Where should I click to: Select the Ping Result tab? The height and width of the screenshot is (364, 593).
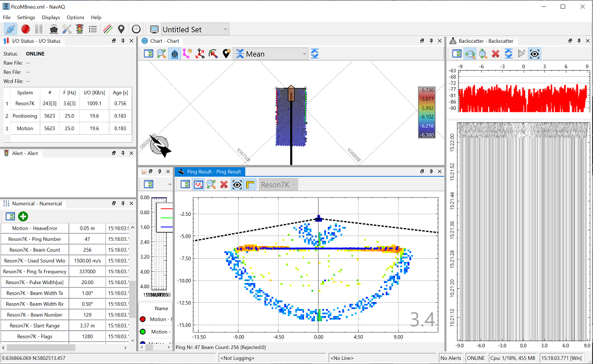[210, 172]
